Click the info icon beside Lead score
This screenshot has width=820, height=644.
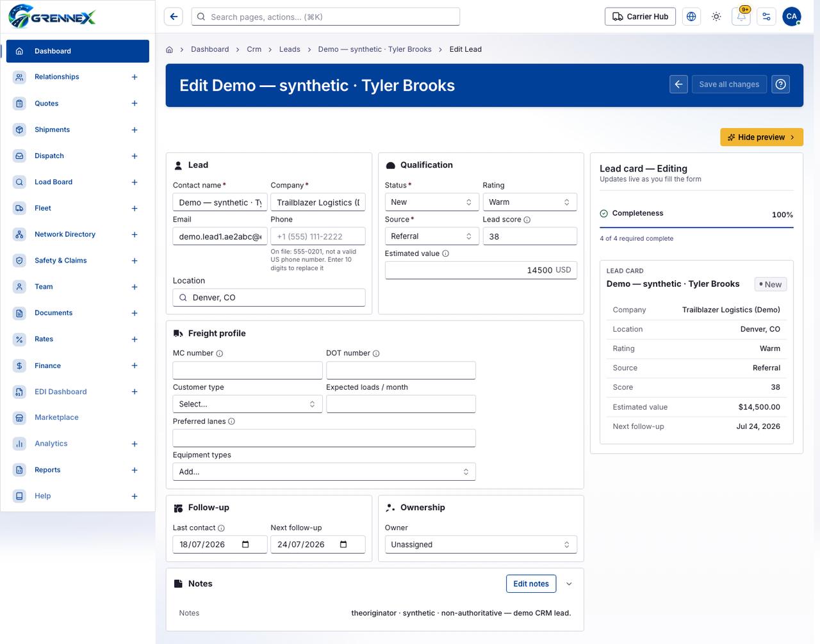(x=527, y=220)
